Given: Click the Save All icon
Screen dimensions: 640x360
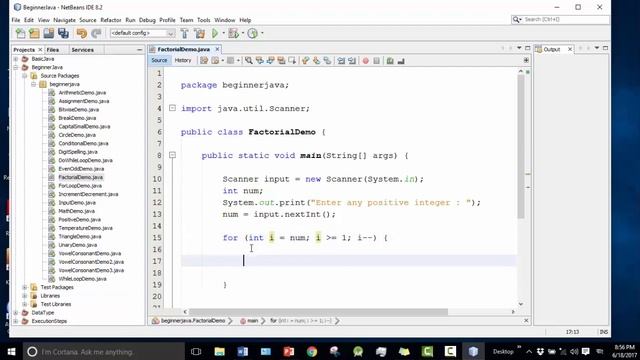Looking at the screenshot, I should pos(63,33).
